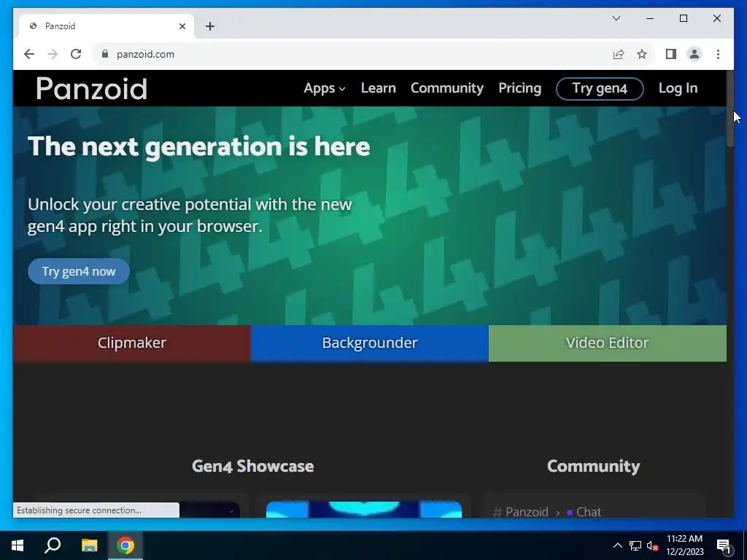Open the Chat channel link
This screenshot has height=560, width=747.
pos(589,512)
